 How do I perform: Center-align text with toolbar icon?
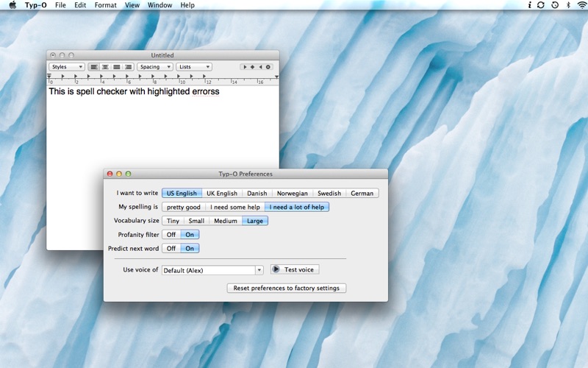105,67
